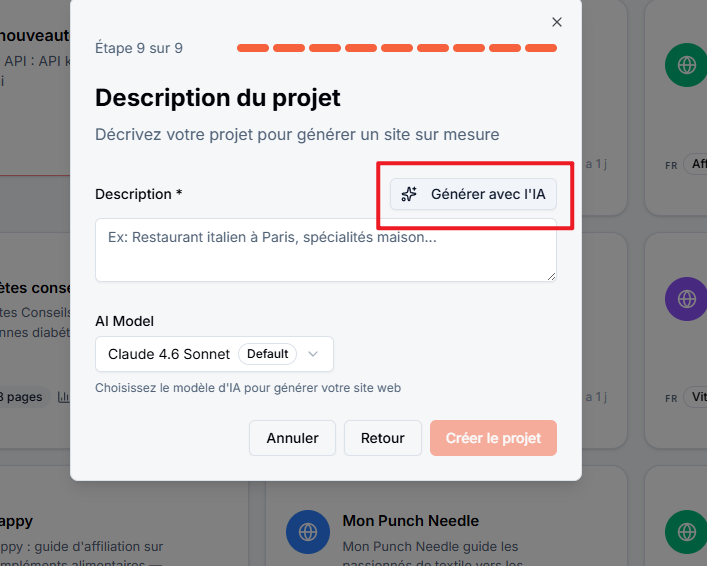
Task: Close the project description dialog
Action: [556, 22]
